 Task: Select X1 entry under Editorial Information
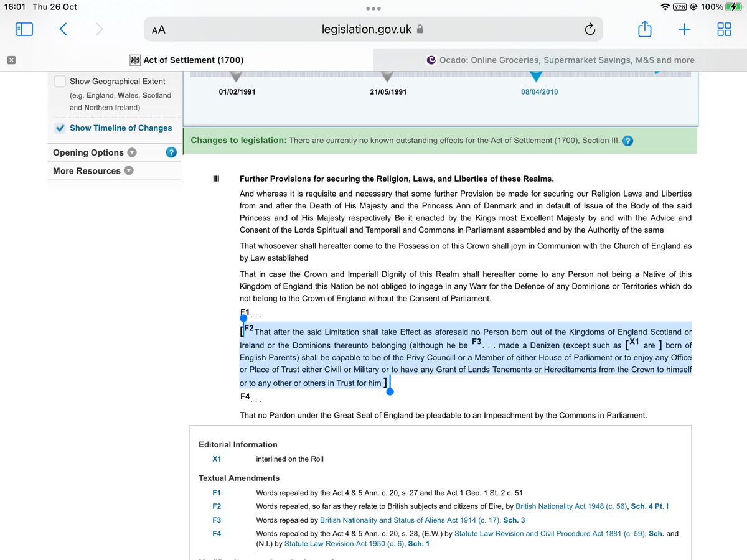(x=217, y=459)
